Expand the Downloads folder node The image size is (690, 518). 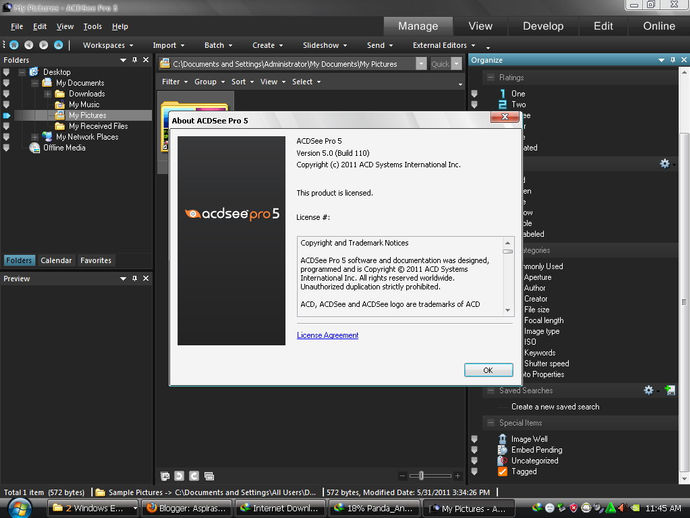(x=47, y=94)
